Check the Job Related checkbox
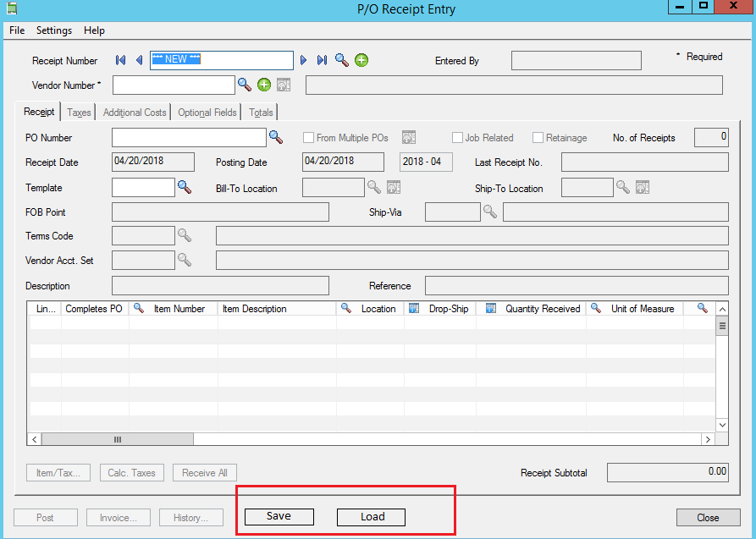756x539 pixels. pos(457,138)
